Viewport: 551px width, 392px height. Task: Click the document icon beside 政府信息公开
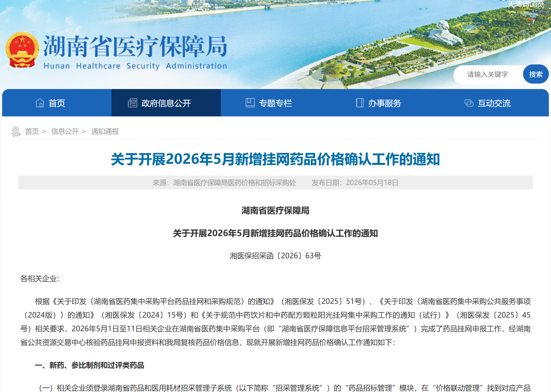[x=132, y=103]
